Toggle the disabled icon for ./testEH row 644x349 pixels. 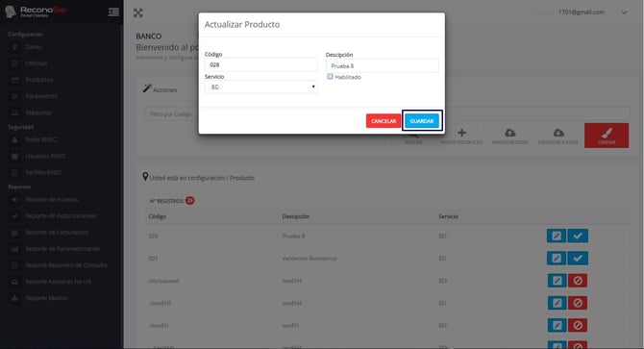(x=578, y=325)
